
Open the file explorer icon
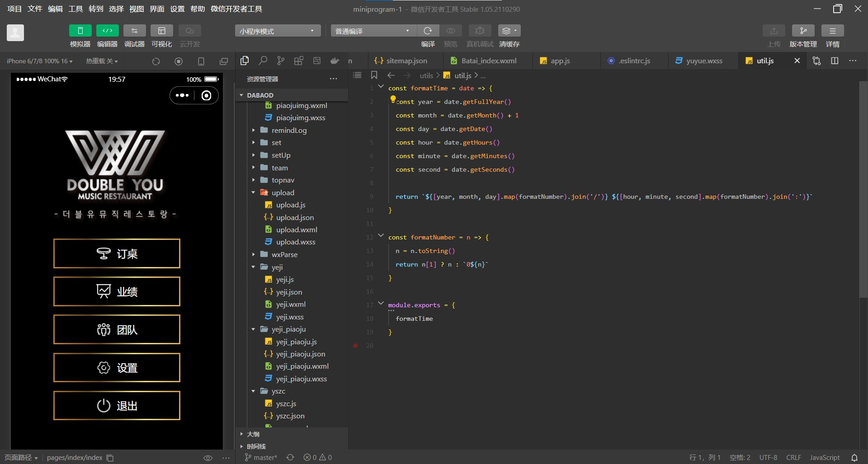[245, 61]
